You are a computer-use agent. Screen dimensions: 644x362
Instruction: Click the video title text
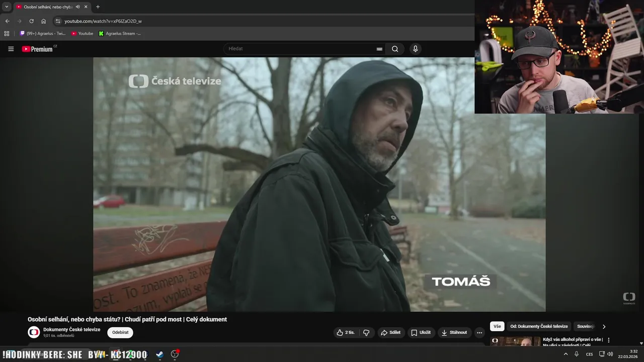[x=127, y=319]
